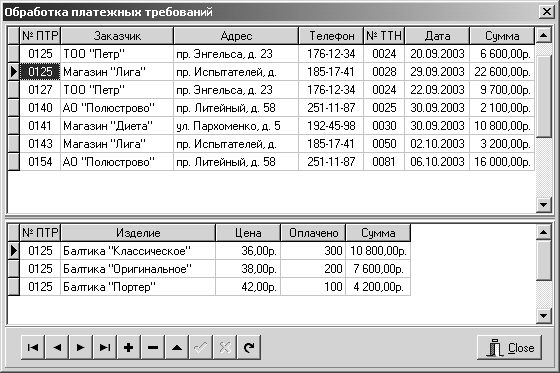Cancel edit with X navigator button
The height and width of the screenshot is (373, 560).
click(x=225, y=347)
